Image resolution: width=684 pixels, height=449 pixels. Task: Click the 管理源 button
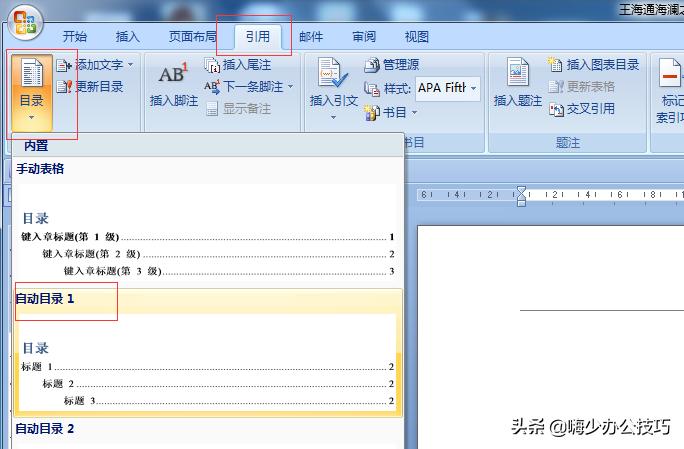pos(392,65)
